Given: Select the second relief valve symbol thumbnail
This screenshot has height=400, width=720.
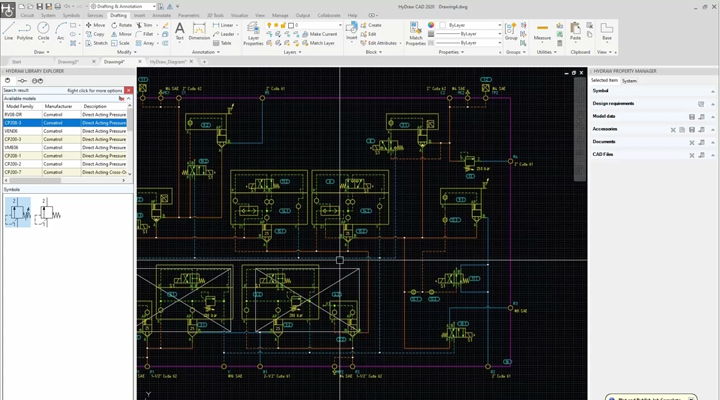Looking at the screenshot, I should (48, 212).
